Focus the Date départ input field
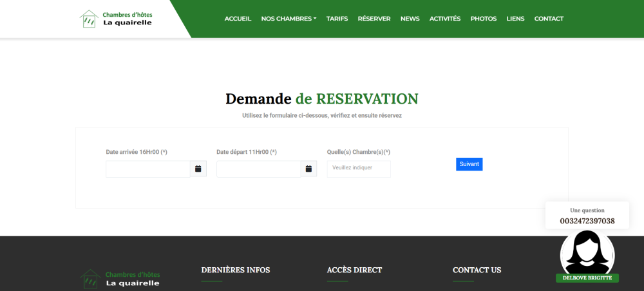This screenshot has height=291, width=644. pos(258,169)
